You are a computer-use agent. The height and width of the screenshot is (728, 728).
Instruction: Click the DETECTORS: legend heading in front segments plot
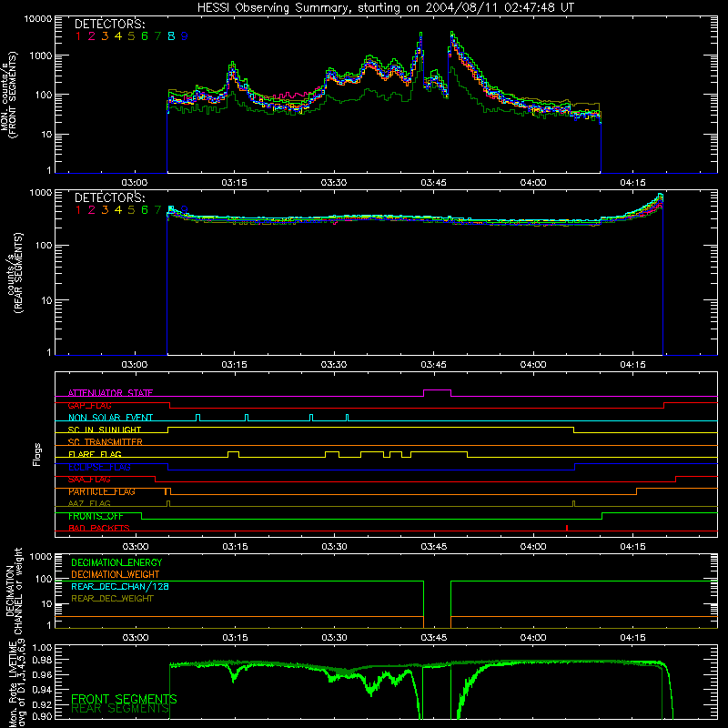pos(109,25)
